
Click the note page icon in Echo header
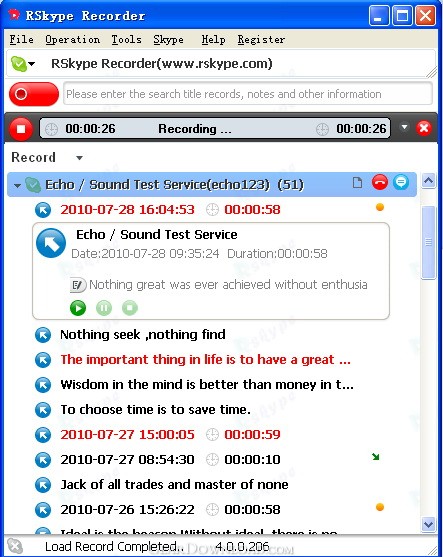coord(357,183)
